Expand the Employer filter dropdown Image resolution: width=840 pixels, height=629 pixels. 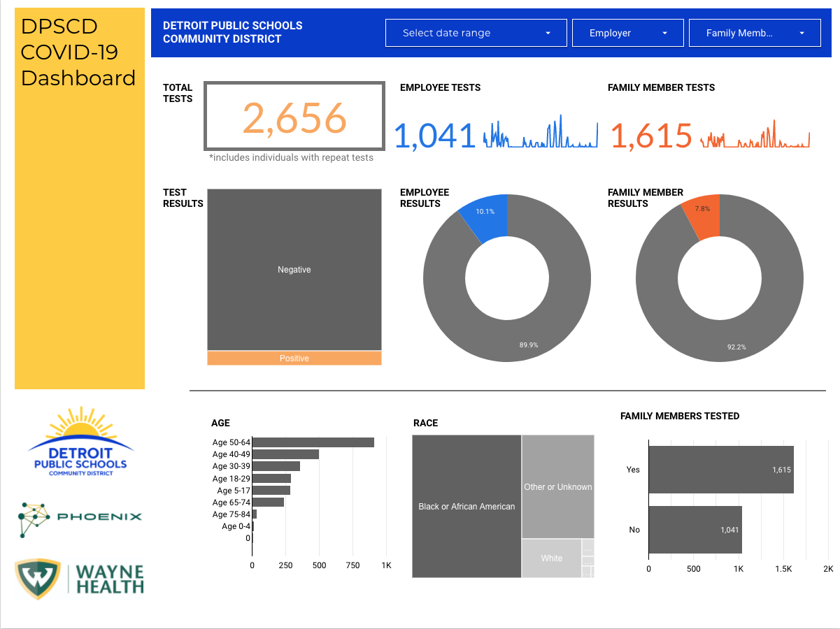click(627, 33)
